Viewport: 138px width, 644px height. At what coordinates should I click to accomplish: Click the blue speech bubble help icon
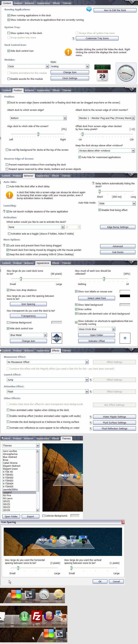tap(89, 9)
